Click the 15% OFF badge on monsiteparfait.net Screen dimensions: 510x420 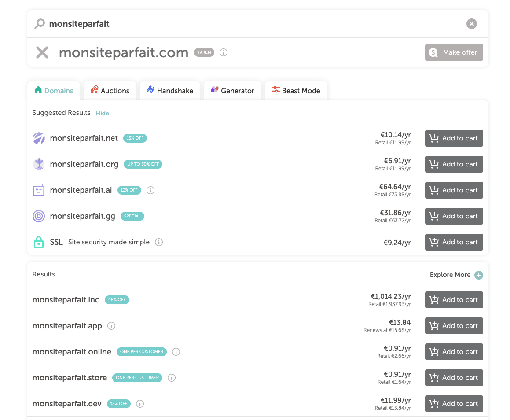[x=135, y=138]
